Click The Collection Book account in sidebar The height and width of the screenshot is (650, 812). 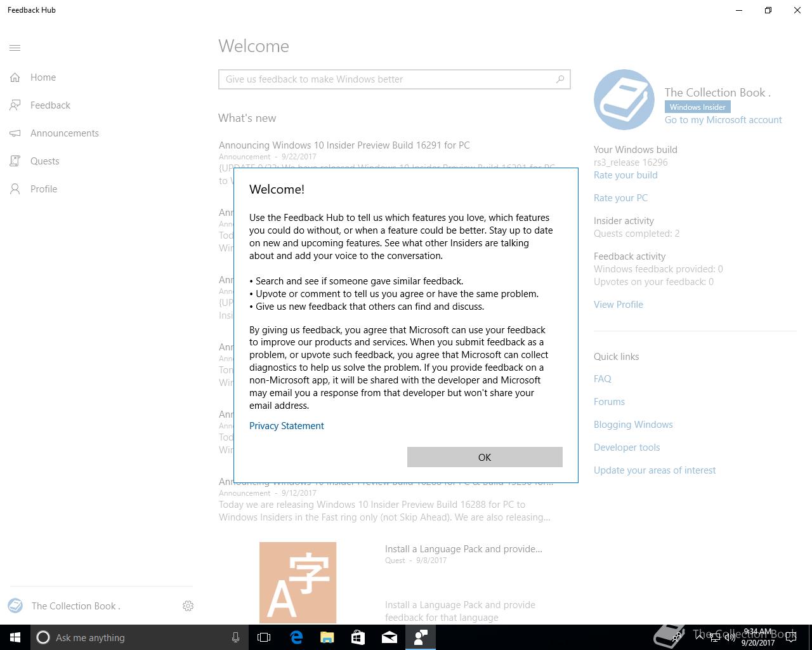[x=76, y=606]
